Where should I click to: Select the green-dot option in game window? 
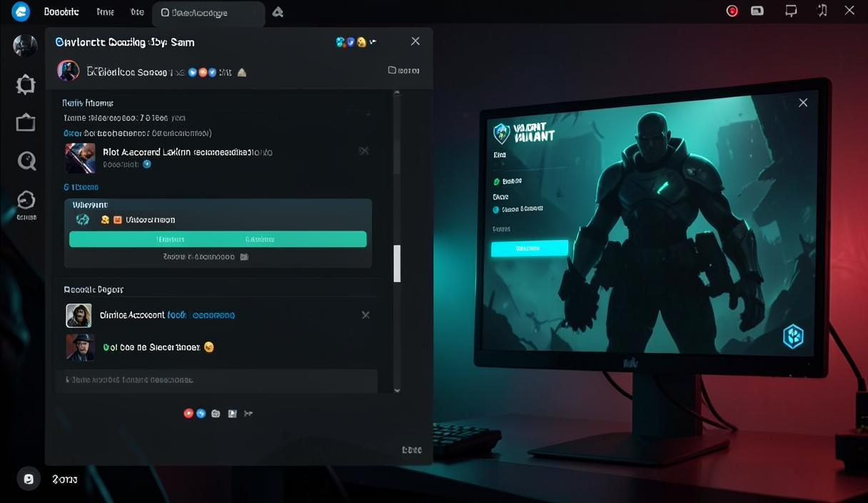[508, 181]
